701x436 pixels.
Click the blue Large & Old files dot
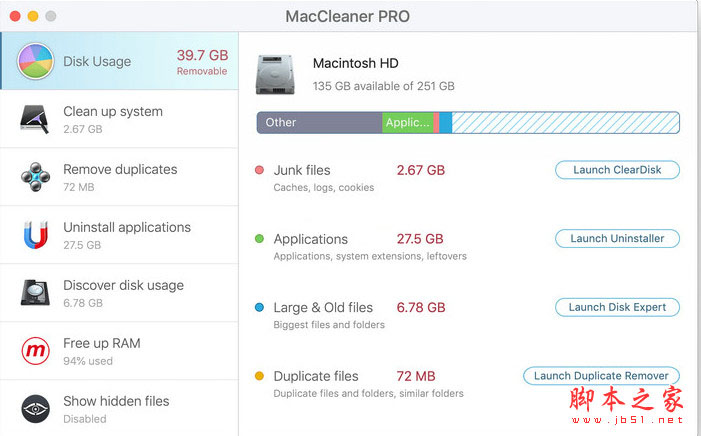[260, 308]
